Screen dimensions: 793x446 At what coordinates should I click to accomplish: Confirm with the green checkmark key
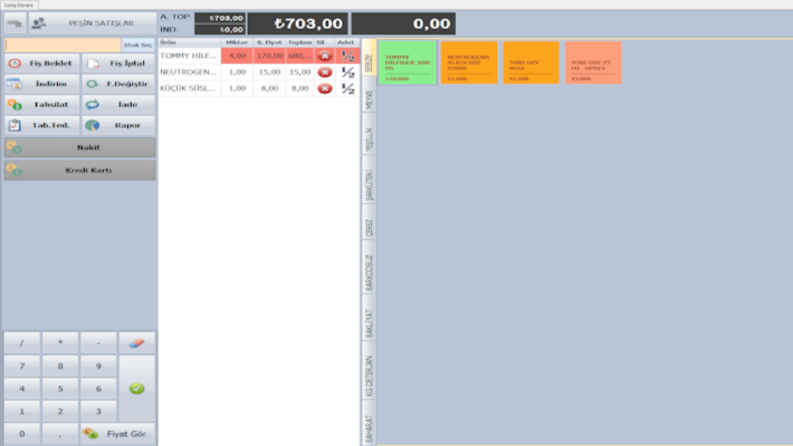coord(137,388)
